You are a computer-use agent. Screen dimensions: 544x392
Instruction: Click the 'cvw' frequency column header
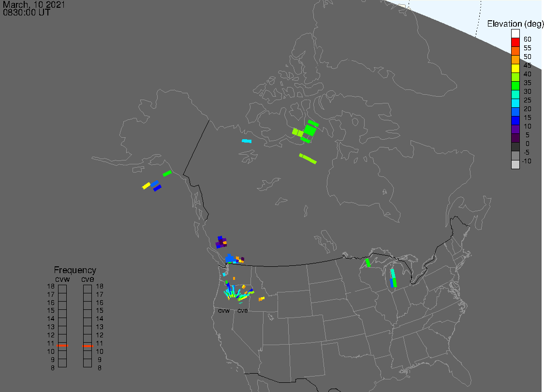62,279
